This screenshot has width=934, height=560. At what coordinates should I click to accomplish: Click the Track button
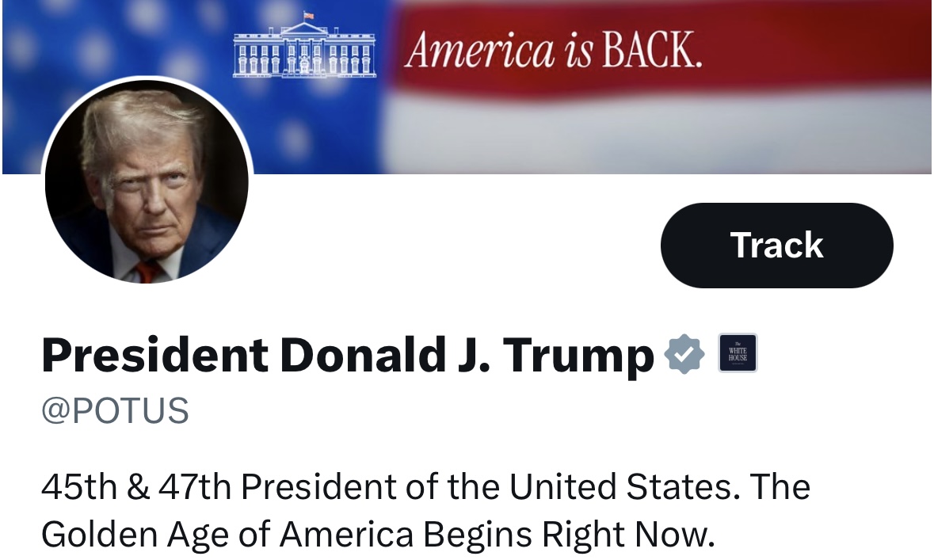click(776, 246)
